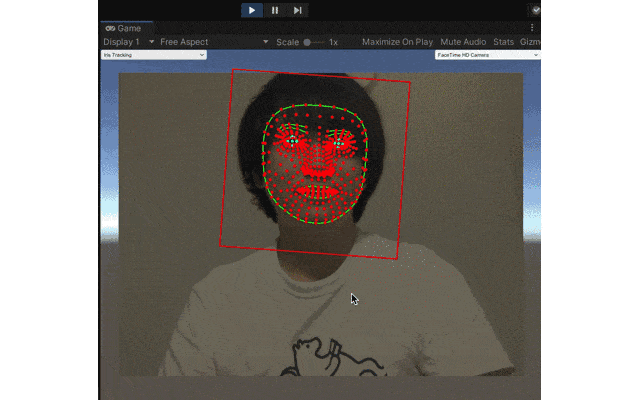Screen dimensions: 640x400
Task: Toggle Maximize On Play
Action: coord(397,42)
